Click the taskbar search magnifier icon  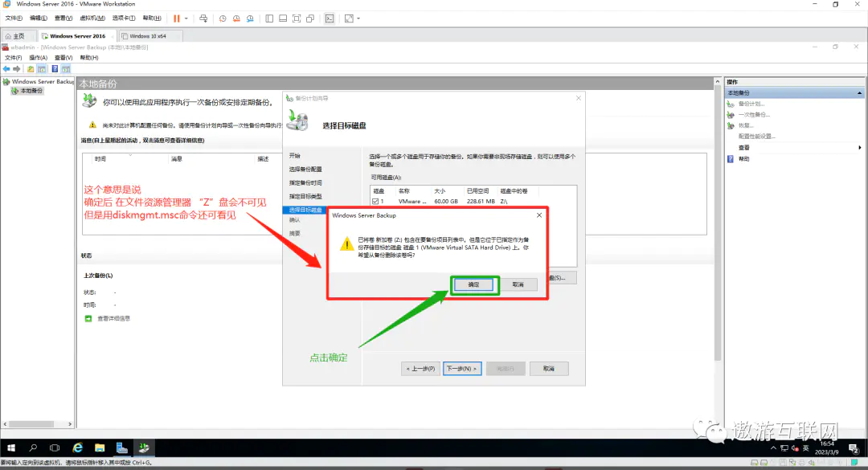pos(33,448)
